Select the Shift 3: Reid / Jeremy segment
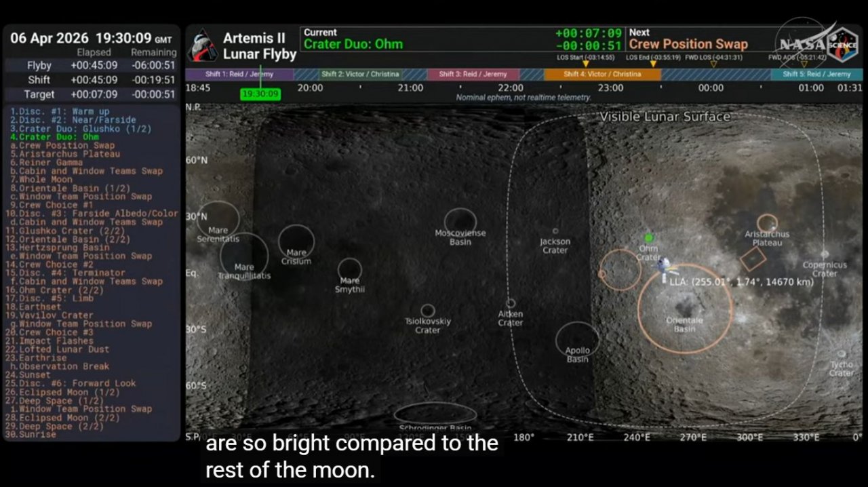 473,75
